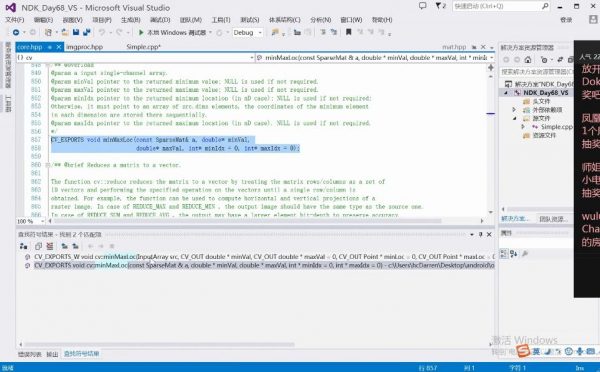The height and width of the screenshot is (372, 600).
Task: Click the Home icon in Solution Explorer
Action: pos(528,60)
